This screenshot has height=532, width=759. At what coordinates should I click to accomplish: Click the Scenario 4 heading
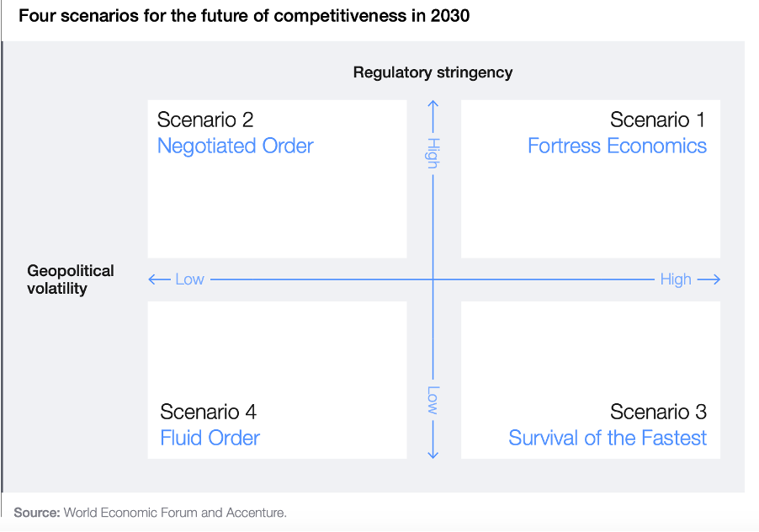click(209, 412)
